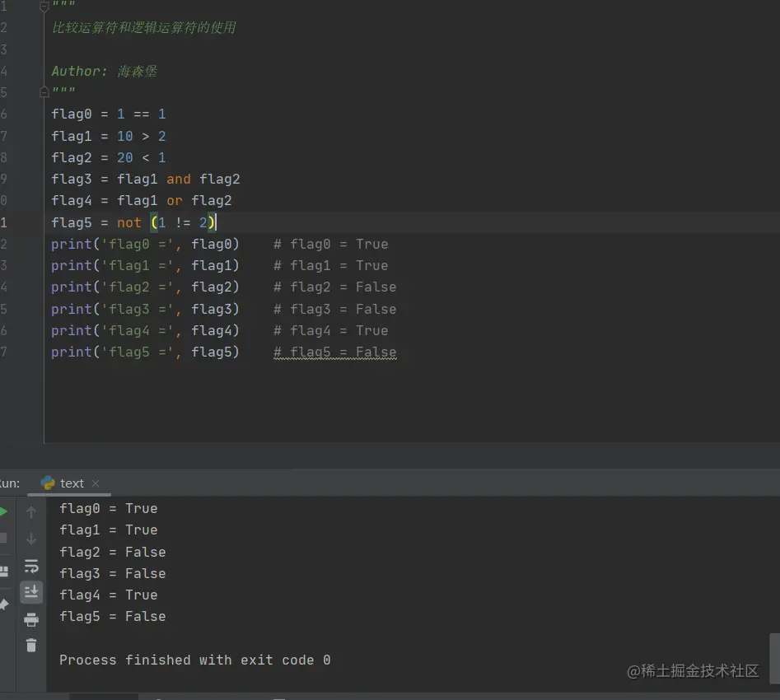Screen dimensions: 780x700
Task: Click 'Process finished with exit code 0' message
Action: click(x=195, y=660)
